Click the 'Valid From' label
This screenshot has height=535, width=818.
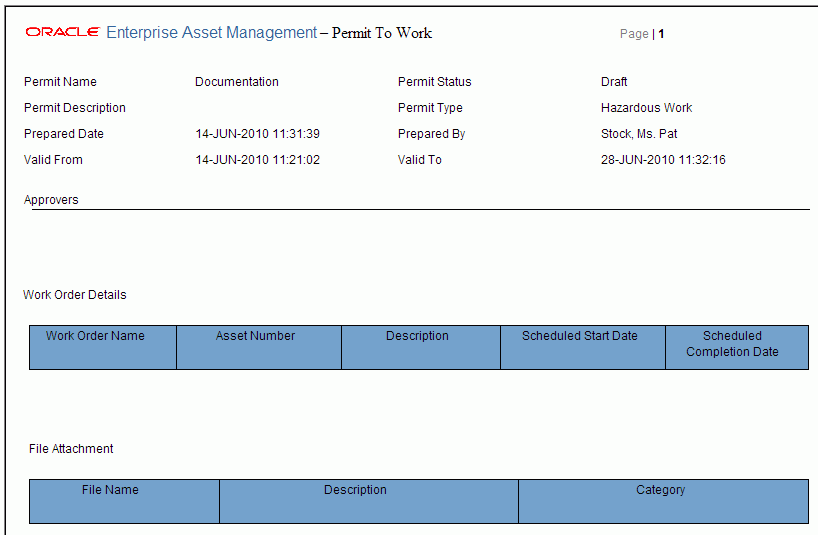pyautogui.click(x=53, y=160)
